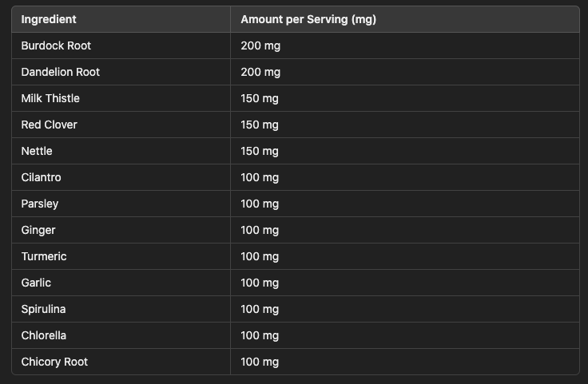This screenshot has width=588, height=384.
Task: Select the Chlorella ingredient cell
Action: click(44, 335)
